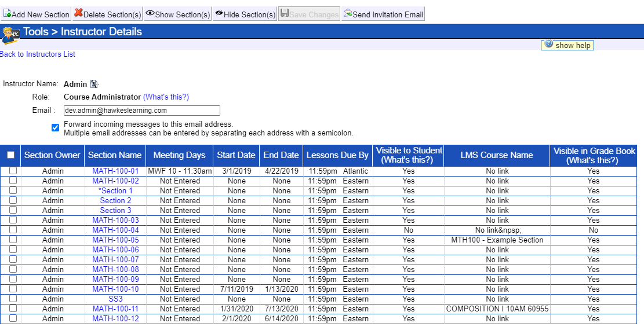Go back to Instructors List

38,54
